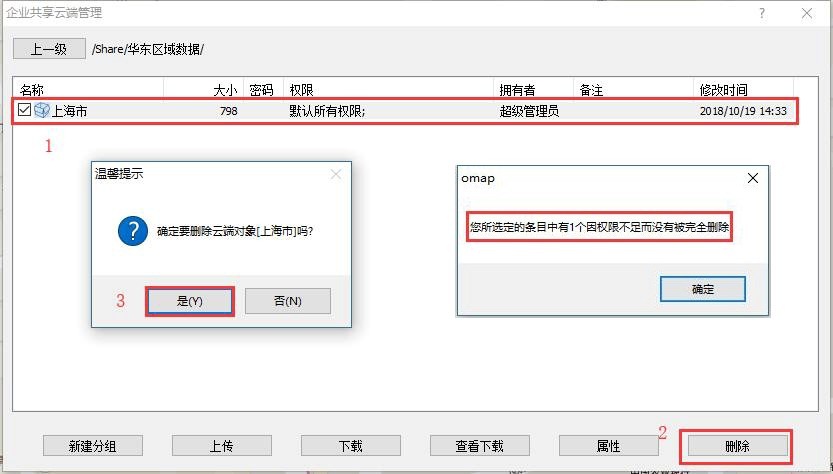Screen dimensions: 833x474
Task: Click the 下载 button
Action: (x=351, y=446)
